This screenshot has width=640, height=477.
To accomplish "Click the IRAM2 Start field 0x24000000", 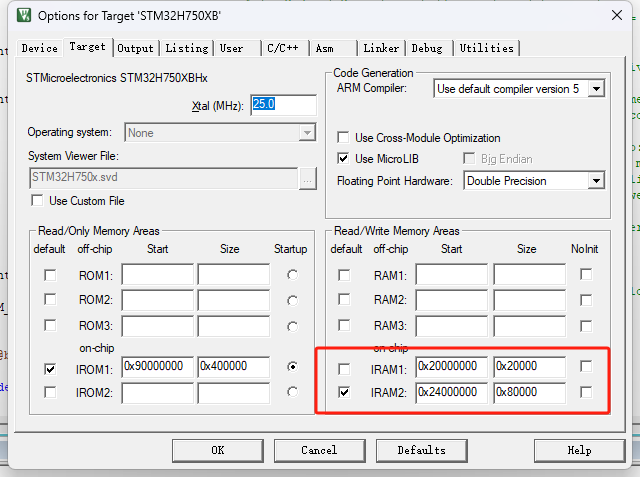I will click(x=452, y=393).
